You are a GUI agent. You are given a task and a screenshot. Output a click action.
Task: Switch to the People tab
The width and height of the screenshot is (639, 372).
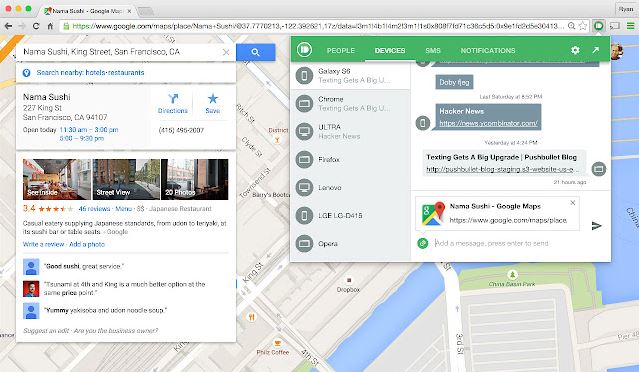341,51
